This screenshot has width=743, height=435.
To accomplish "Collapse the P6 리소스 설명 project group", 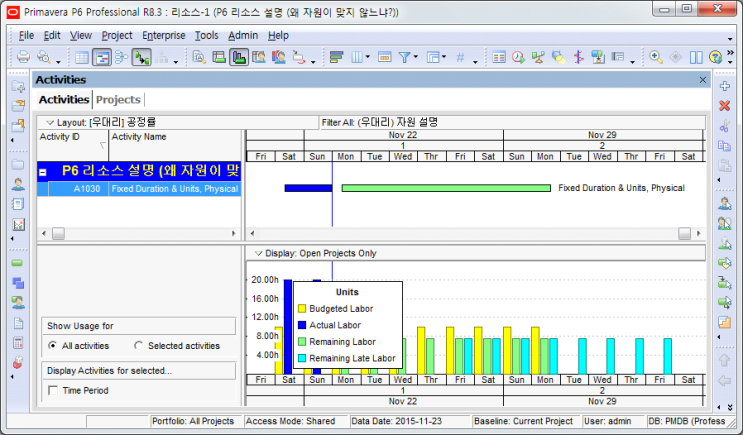I will pos(43,172).
